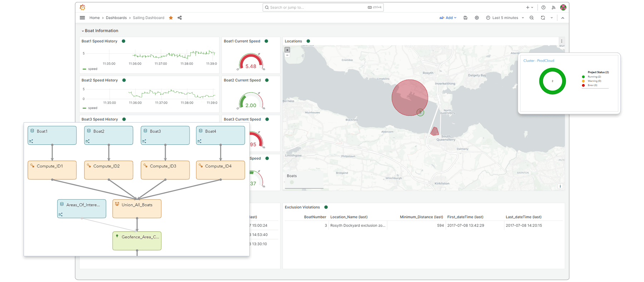Image resolution: width=644 pixels, height=282 pixels.
Task: Click the green Project Status donut chart
Action: pos(552,81)
